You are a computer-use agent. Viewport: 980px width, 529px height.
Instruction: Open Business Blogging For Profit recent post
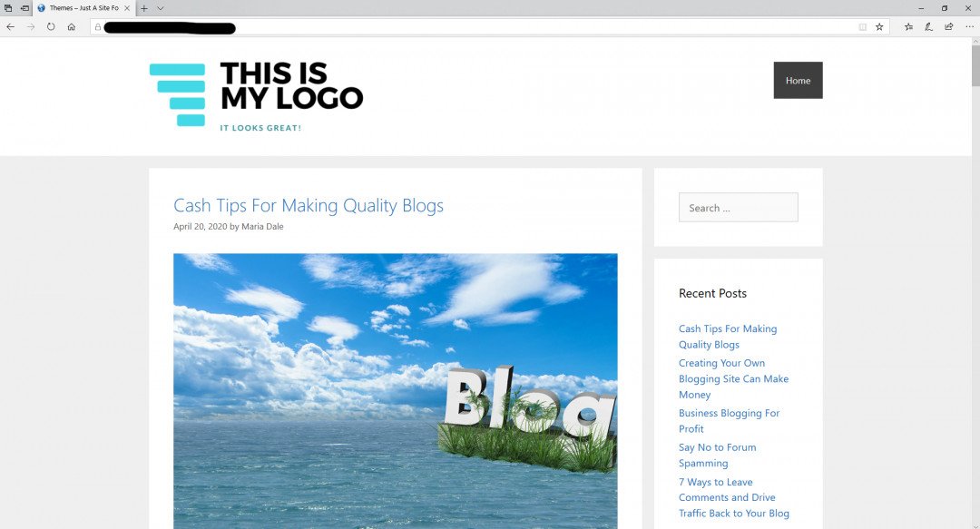729,421
